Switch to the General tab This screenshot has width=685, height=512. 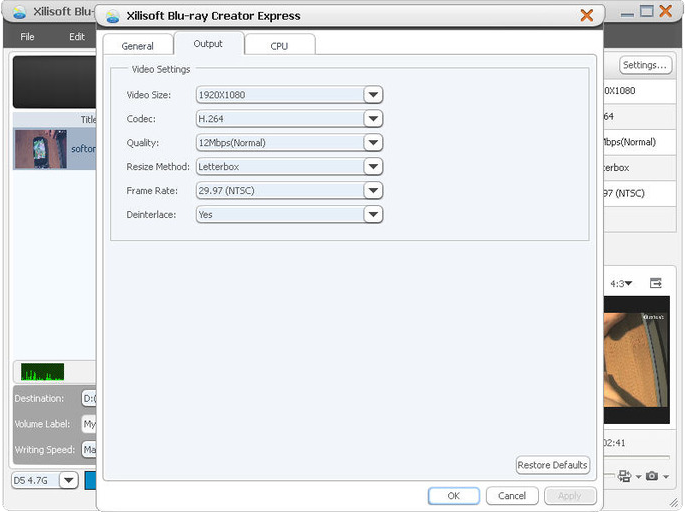(138, 45)
